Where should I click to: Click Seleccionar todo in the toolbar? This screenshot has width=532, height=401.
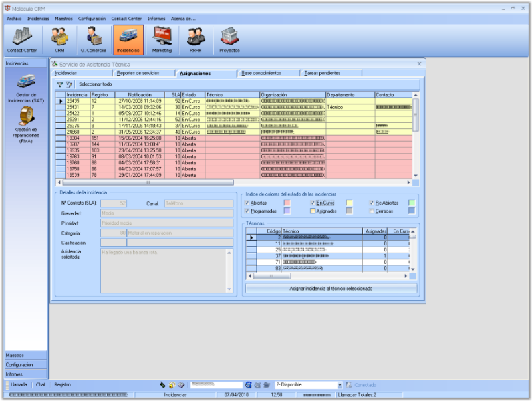tap(95, 84)
